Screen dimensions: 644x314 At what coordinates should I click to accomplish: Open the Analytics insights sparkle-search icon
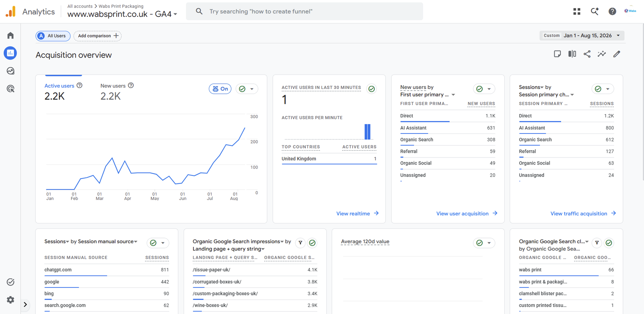(x=594, y=11)
